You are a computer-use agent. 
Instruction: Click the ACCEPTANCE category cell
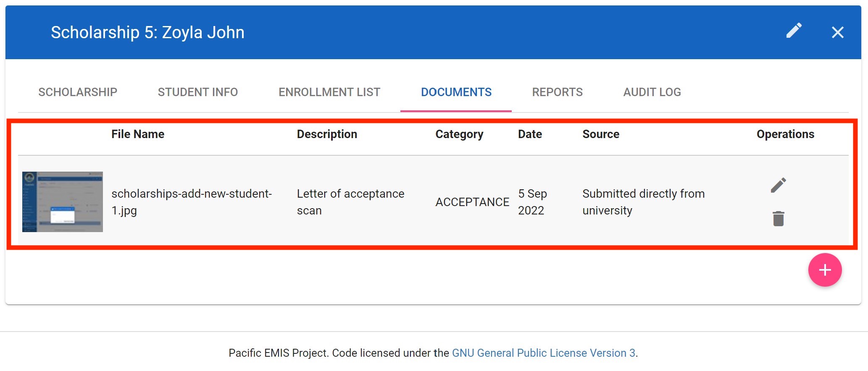point(472,202)
